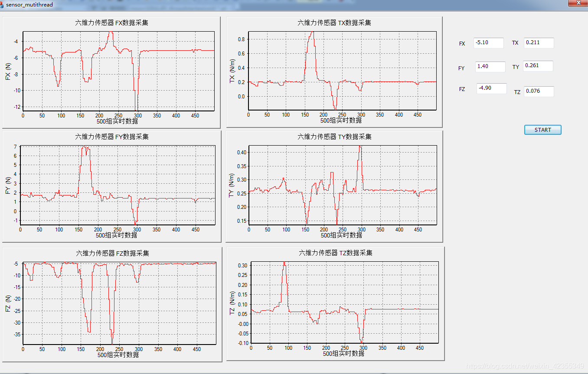Click the 500组实时数据 label under FZ chart
The width and height of the screenshot is (588, 374).
pos(118,354)
